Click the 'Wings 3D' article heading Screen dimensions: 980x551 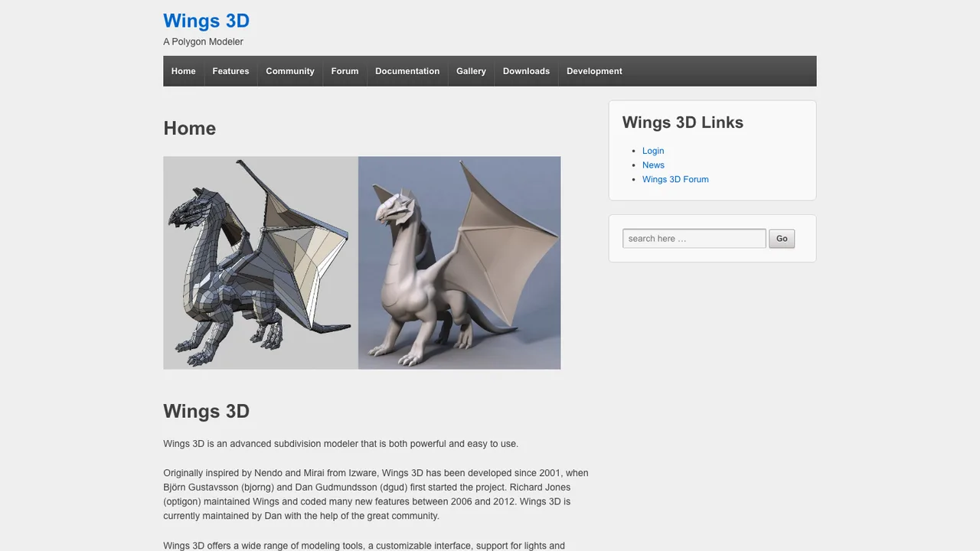pos(206,412)
